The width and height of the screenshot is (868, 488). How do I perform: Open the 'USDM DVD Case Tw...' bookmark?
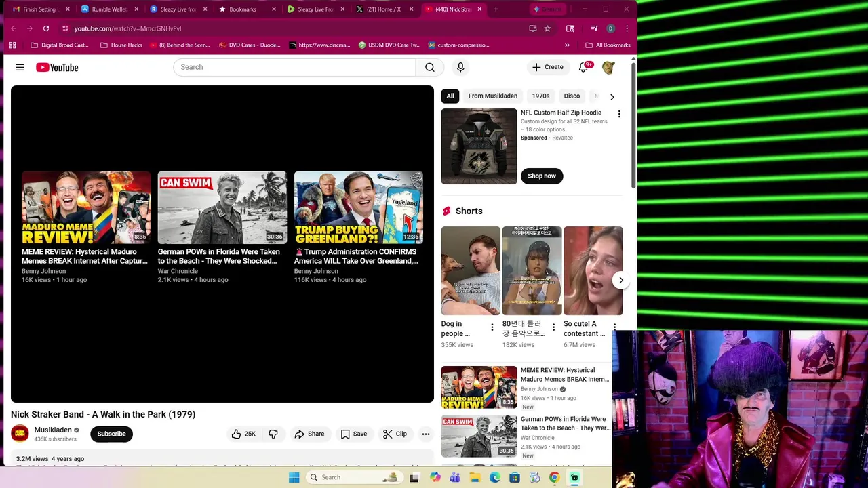390,45
